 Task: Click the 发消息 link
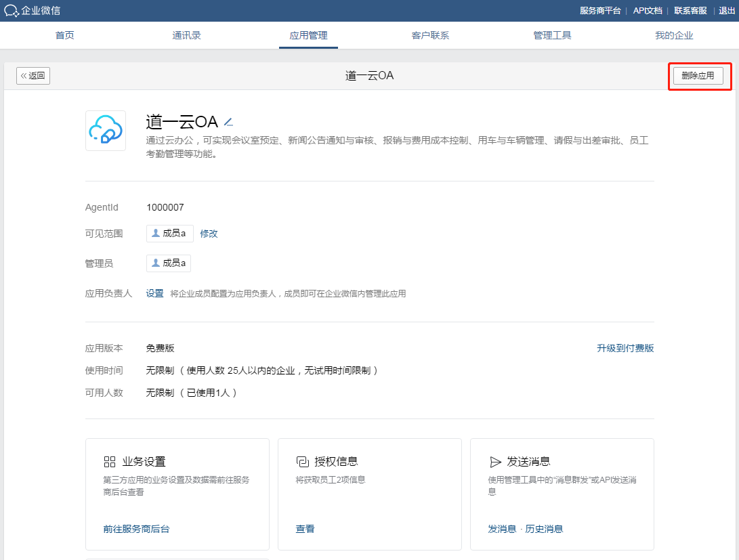[x=502, y=529]
